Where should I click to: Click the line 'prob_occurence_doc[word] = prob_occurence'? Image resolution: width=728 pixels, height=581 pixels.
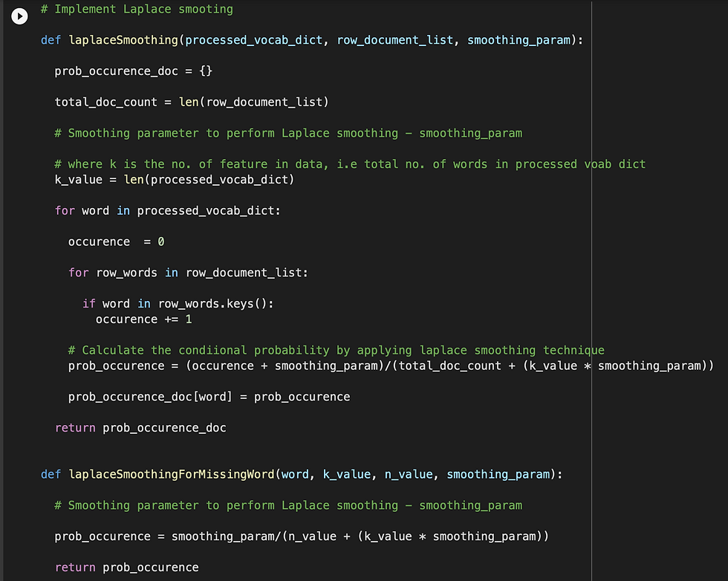pos(209,397)
